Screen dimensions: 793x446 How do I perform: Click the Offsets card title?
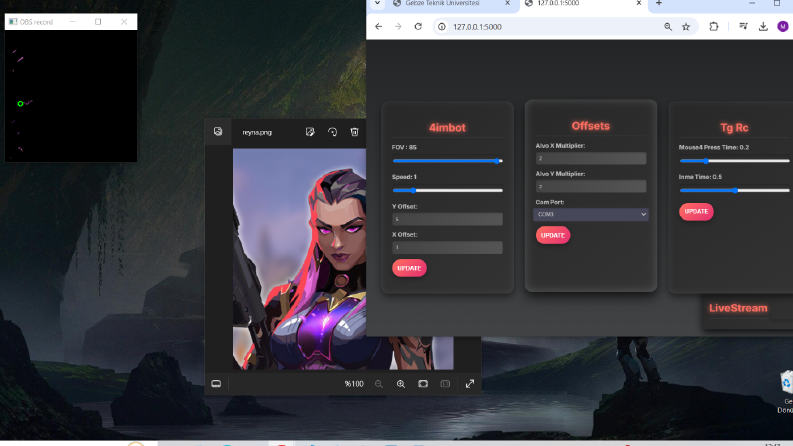591,126
